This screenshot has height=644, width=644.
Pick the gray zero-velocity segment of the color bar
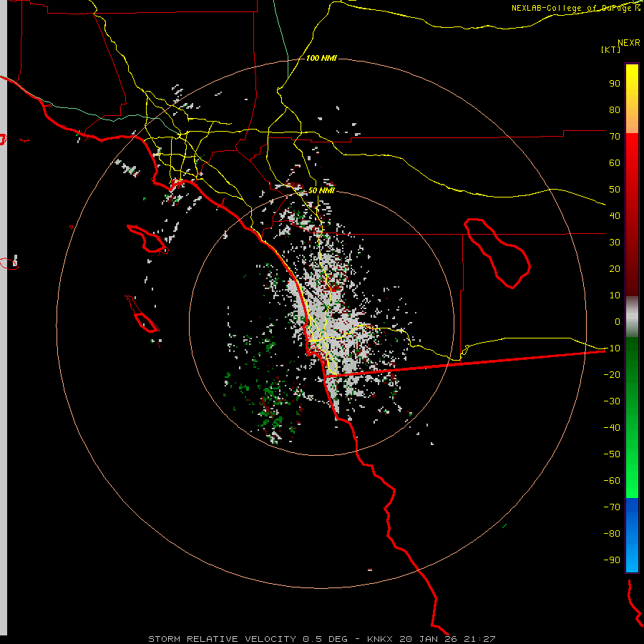pyautogui.click(x=632, y=317)
